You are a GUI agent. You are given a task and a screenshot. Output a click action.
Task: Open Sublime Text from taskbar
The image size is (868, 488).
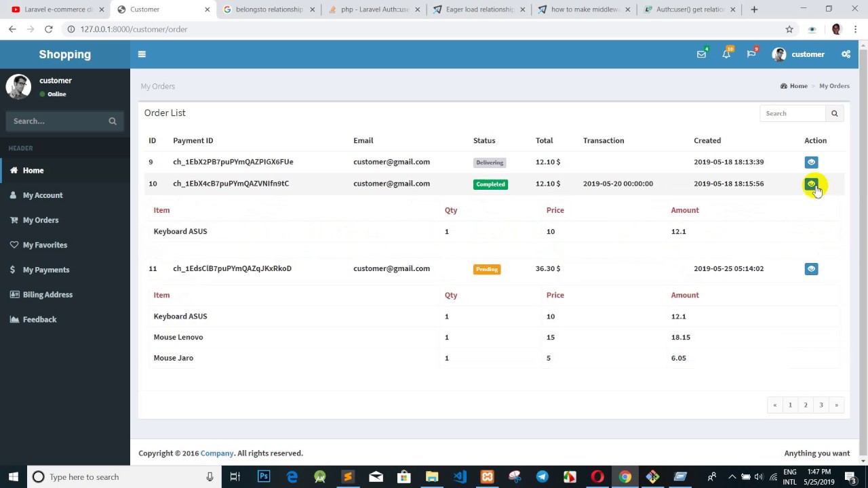(348, 477)
